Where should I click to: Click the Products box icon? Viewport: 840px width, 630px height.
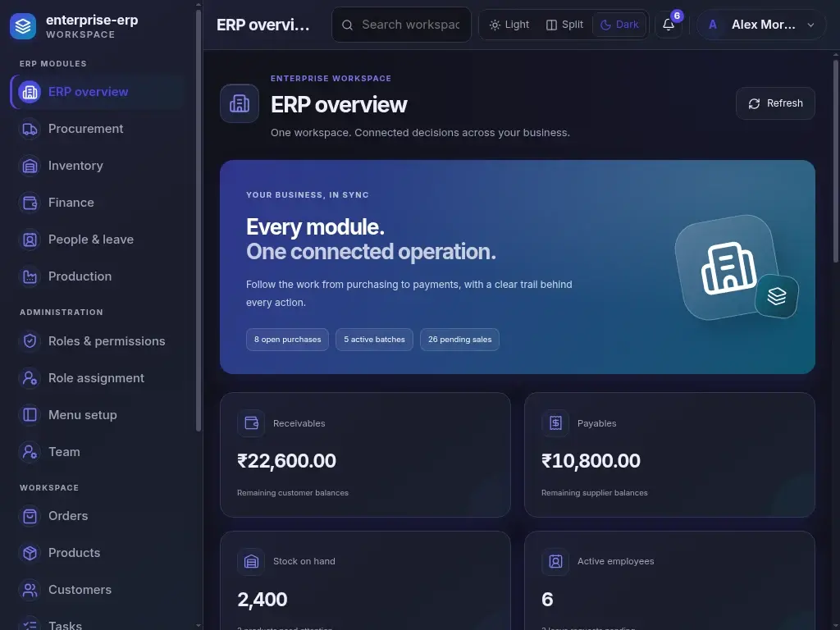coord(30,553)
